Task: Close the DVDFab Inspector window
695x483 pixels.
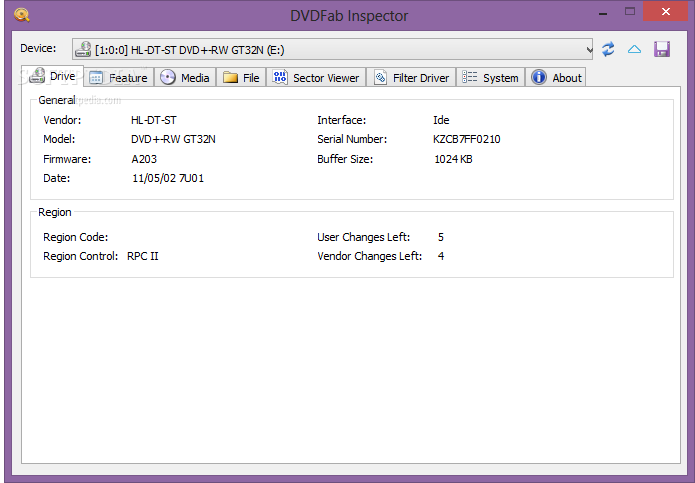Action: click(665, 12)
